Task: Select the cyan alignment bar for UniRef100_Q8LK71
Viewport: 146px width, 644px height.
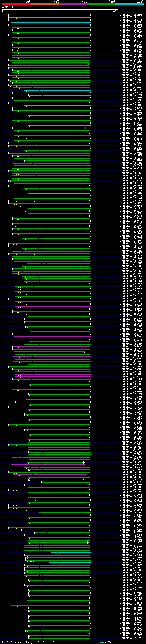Action: point(57,90)
